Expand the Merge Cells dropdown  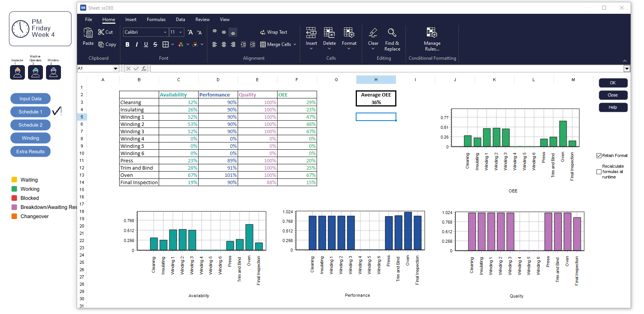[x=295, y=44]
